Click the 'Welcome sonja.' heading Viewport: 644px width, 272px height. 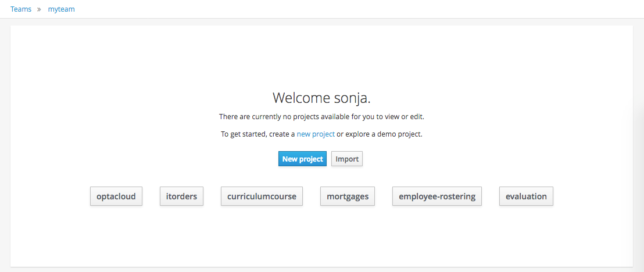coord(321,98)
